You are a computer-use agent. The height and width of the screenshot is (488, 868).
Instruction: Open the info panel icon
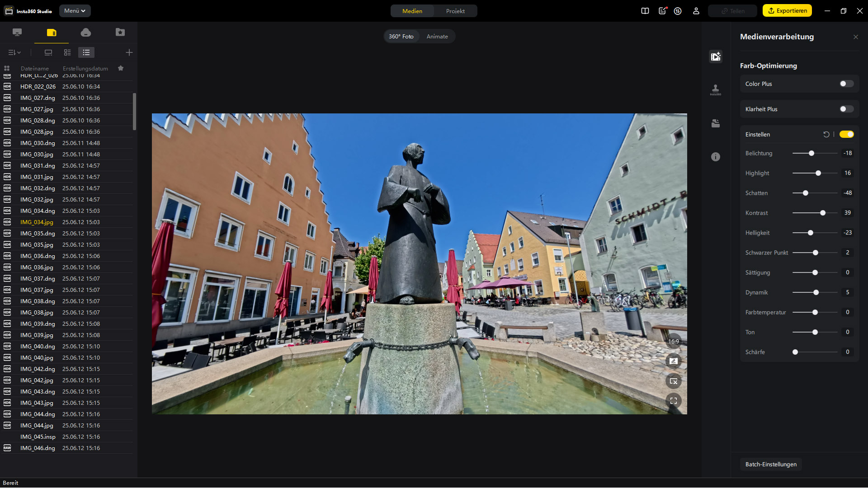point(715,157)
